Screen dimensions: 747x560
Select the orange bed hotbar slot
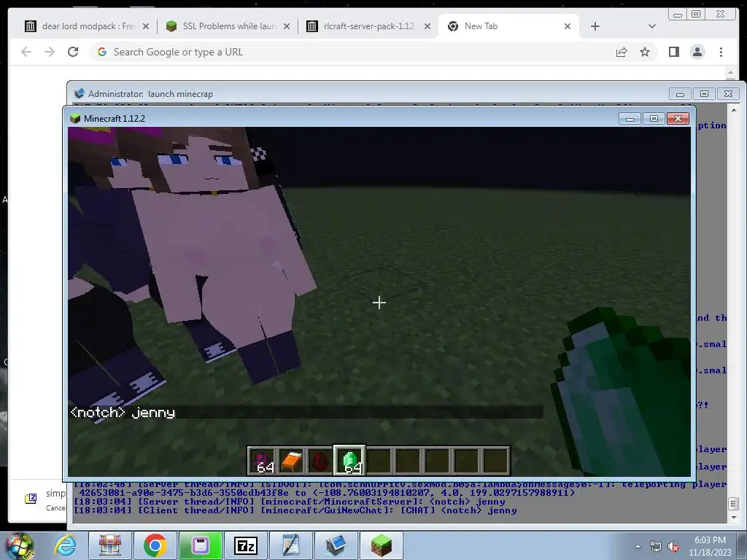[x=291, y=461]
